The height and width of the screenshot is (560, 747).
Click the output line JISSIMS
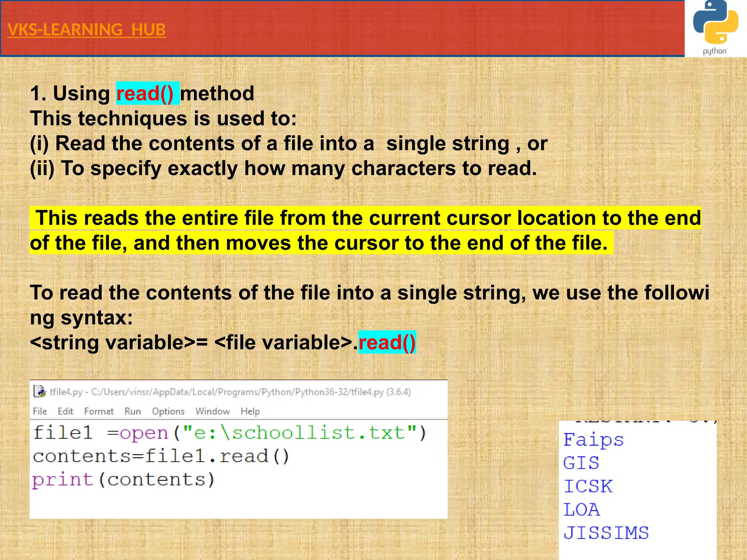606,533
